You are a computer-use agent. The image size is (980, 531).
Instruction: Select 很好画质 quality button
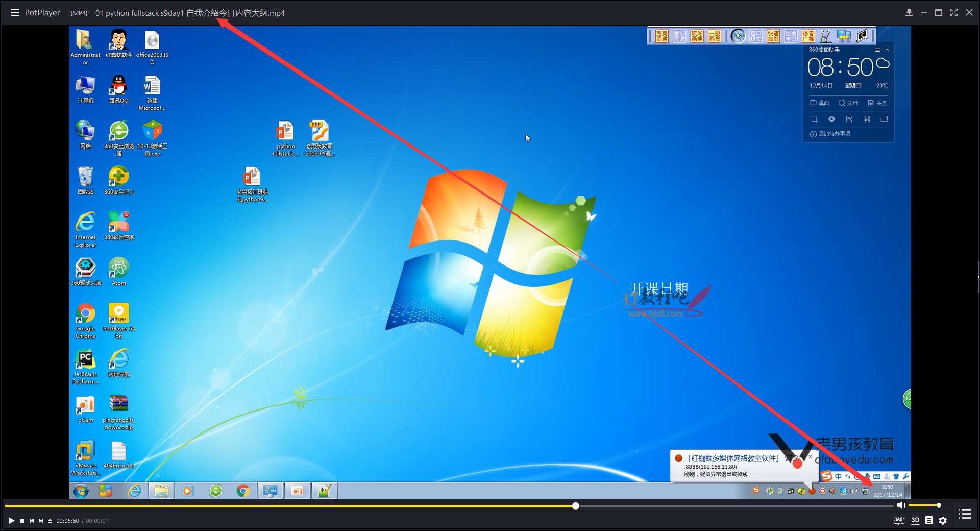679,36
